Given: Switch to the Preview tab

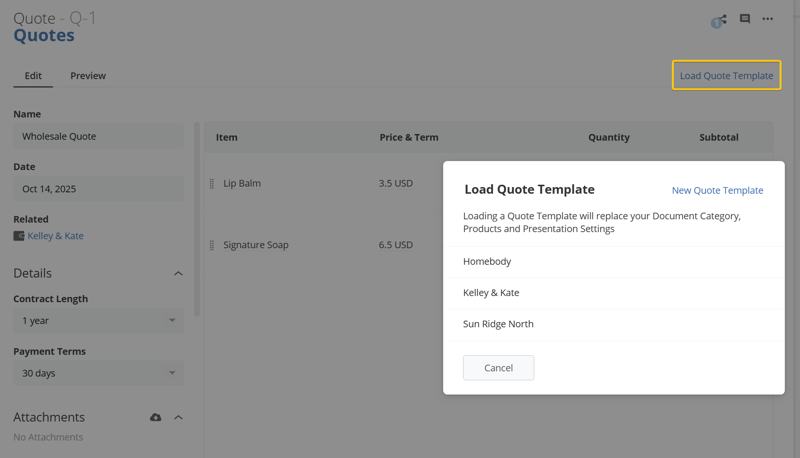Looking at the screenshot, I should click(88, 76).
